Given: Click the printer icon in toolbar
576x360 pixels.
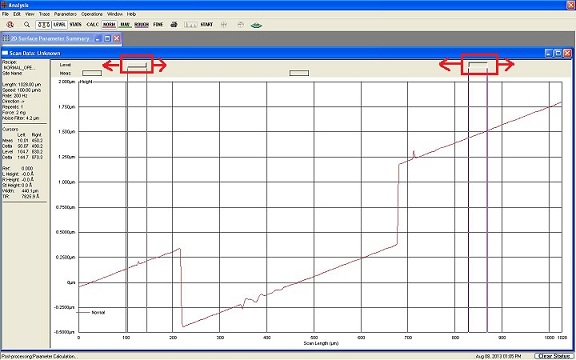Looking at the screenshot, I should point(174,25).
